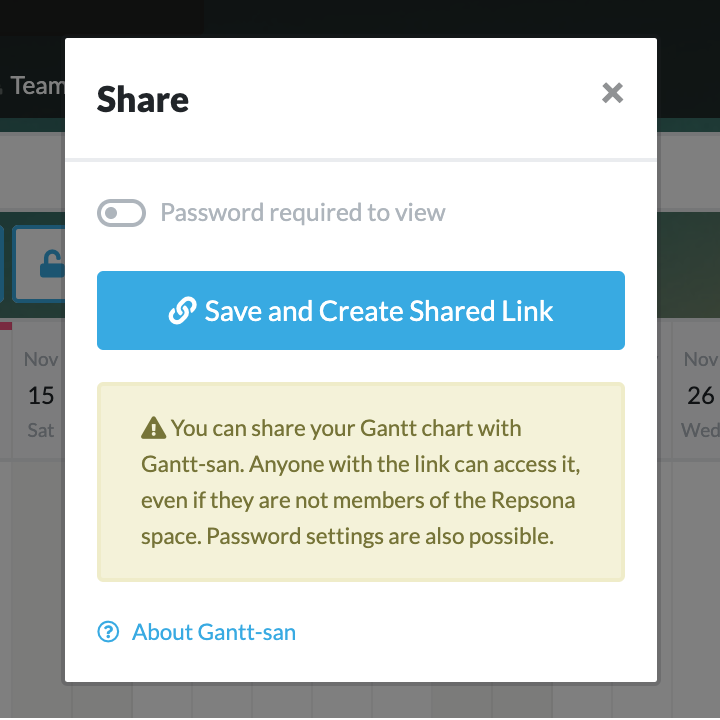The image size is (720, 720).
Task: Click the pink progress marker on timeline
Action: click(x=6, y=326)
